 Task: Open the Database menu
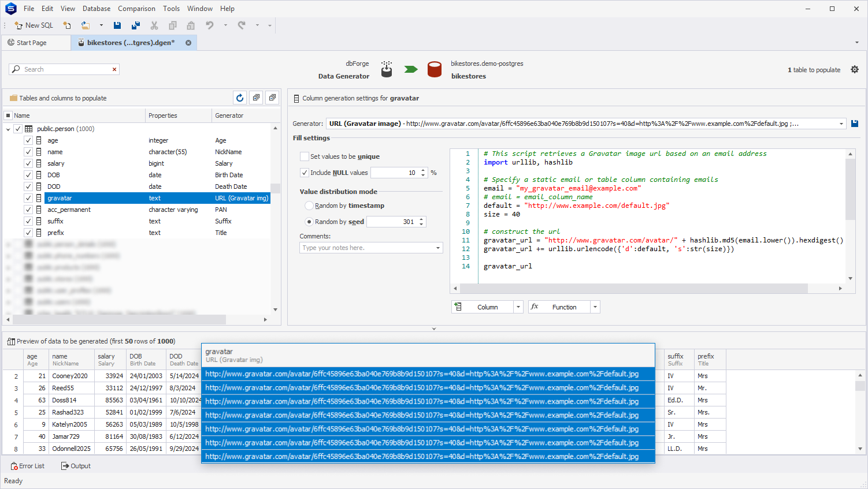point(97,9)
